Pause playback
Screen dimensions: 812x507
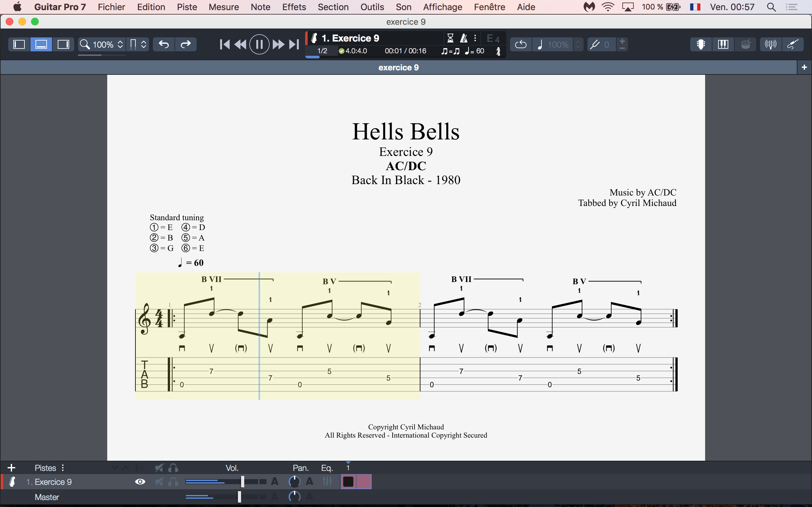tap(259, 44)
